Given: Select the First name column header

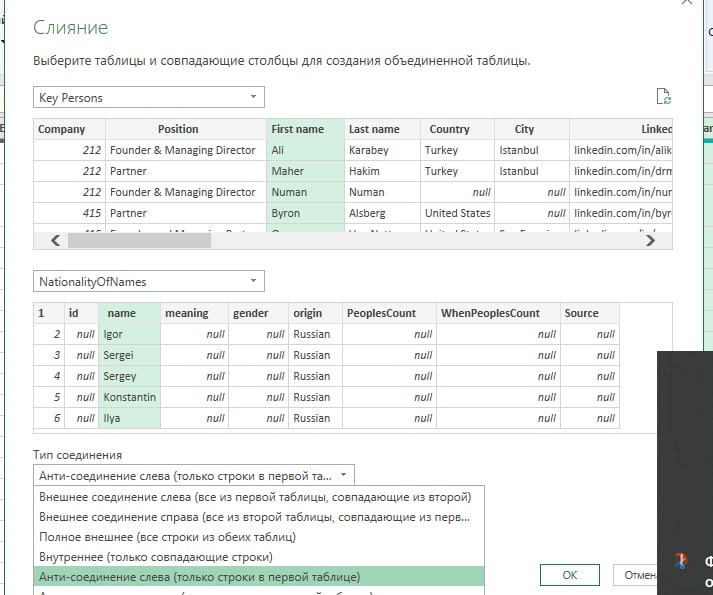Looking at the screenshot, I should tap(306, 129).
